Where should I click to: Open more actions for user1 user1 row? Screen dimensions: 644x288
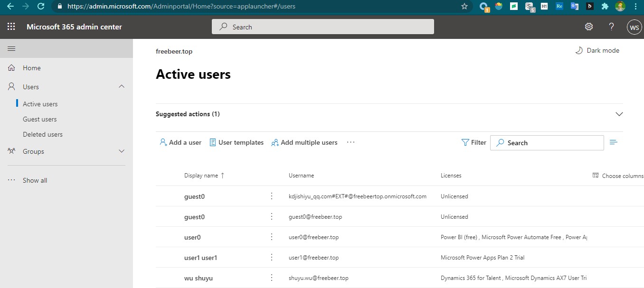(x=272, y=257)
